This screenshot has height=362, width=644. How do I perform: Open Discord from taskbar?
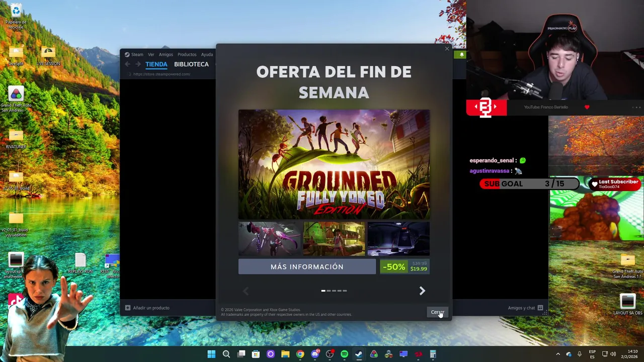pyautogui.click(x=315, y=354)
